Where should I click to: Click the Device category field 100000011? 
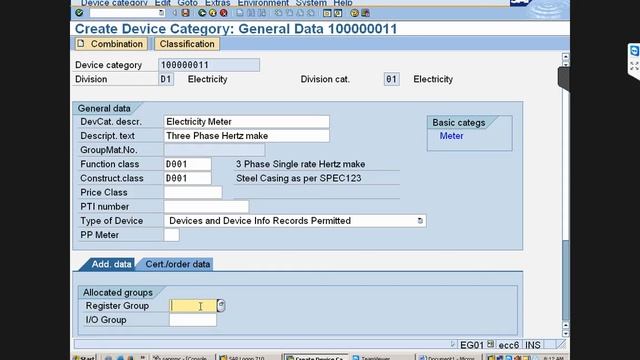209,65
